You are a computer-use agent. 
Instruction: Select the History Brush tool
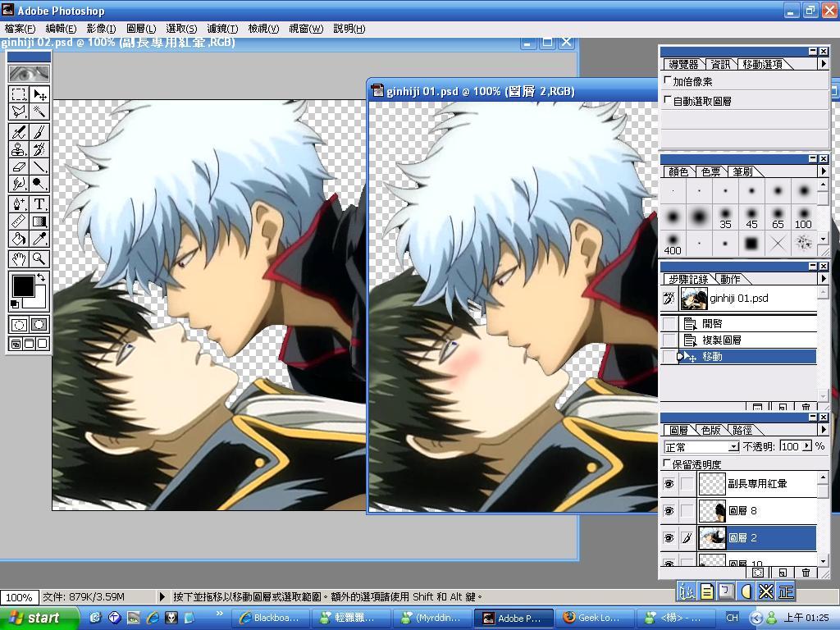point(39,149)
